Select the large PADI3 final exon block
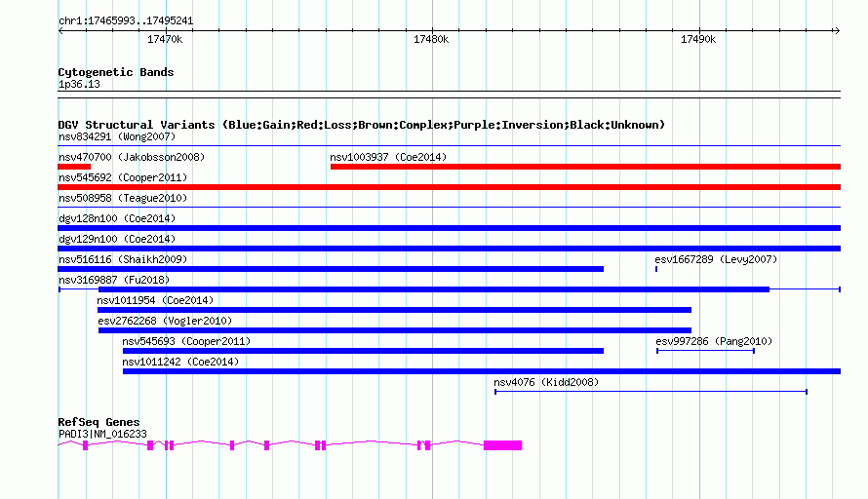868x499 pixels. 502,445
